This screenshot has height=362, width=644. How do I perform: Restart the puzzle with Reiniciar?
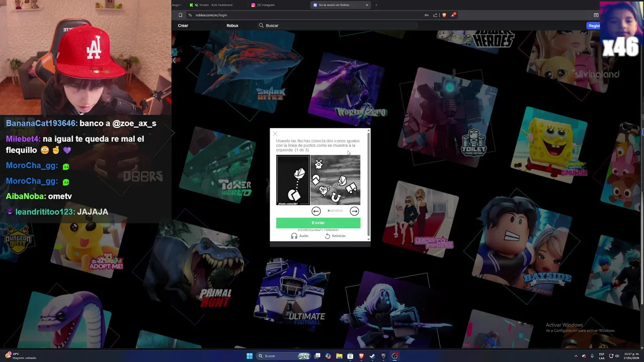point(335,236)
